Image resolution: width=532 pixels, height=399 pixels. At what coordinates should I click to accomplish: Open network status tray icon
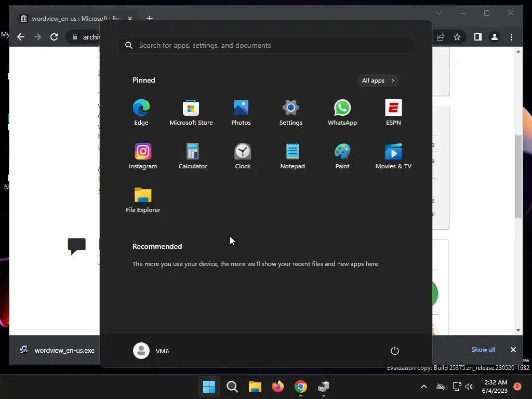457,387
